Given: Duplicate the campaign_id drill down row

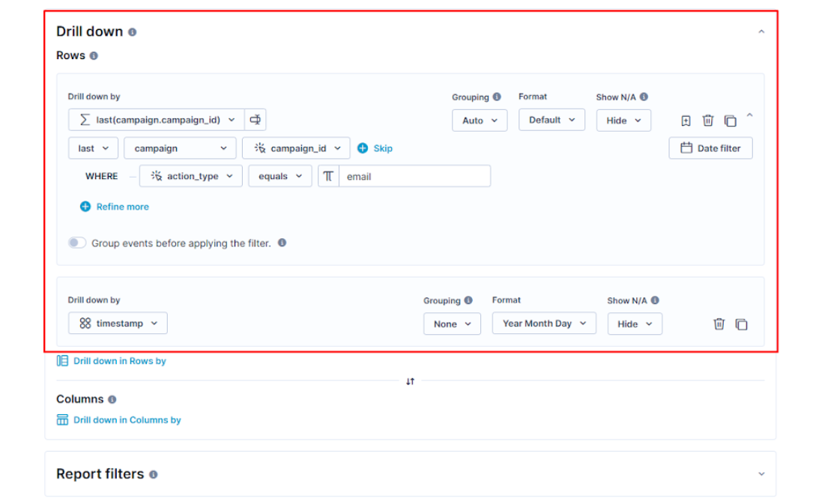Looking at the screenshot, I should pos(730,121).
